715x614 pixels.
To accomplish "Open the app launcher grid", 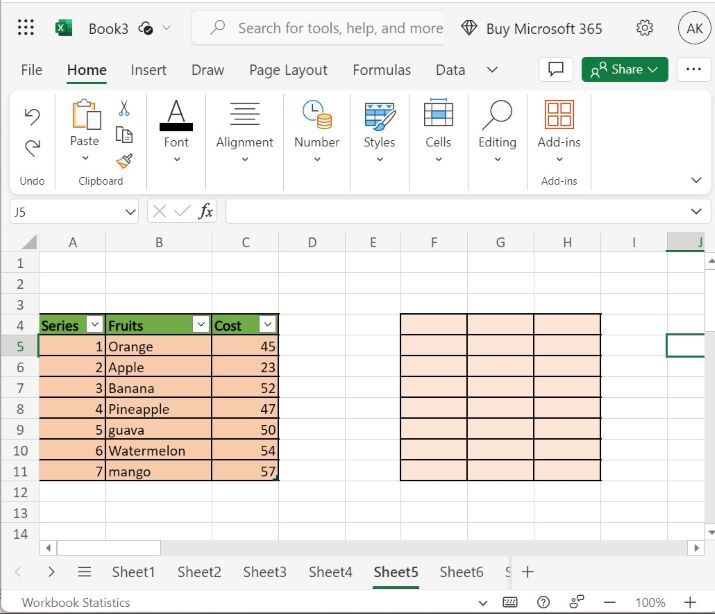I will pyautogui.click(x=26, y=27).
